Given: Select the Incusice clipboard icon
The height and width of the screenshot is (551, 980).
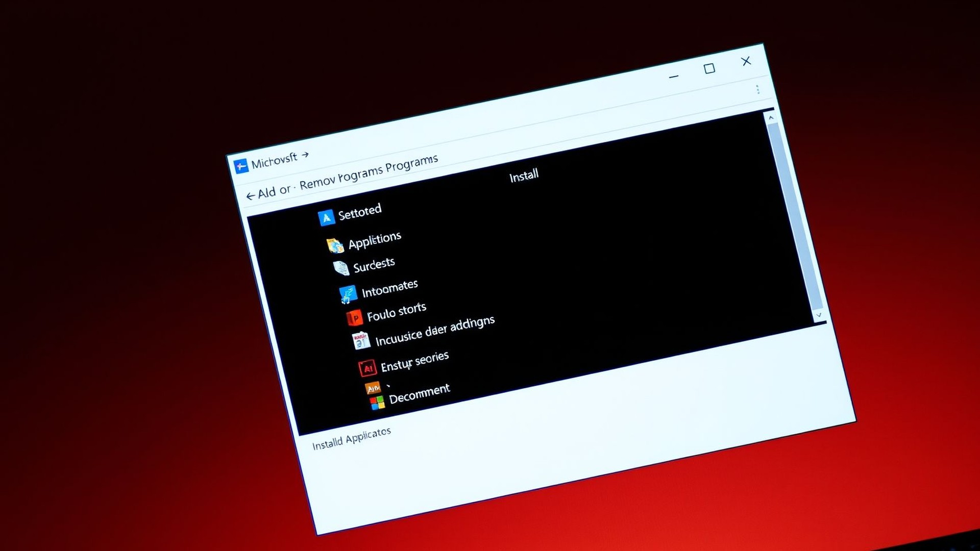Looking at the screenshot, I should [x=362, y=340].
